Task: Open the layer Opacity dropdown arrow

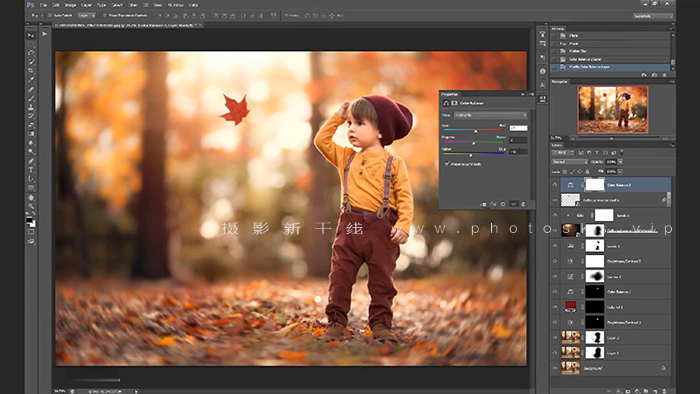Action: pyautogui.click(x=621, y=162)
